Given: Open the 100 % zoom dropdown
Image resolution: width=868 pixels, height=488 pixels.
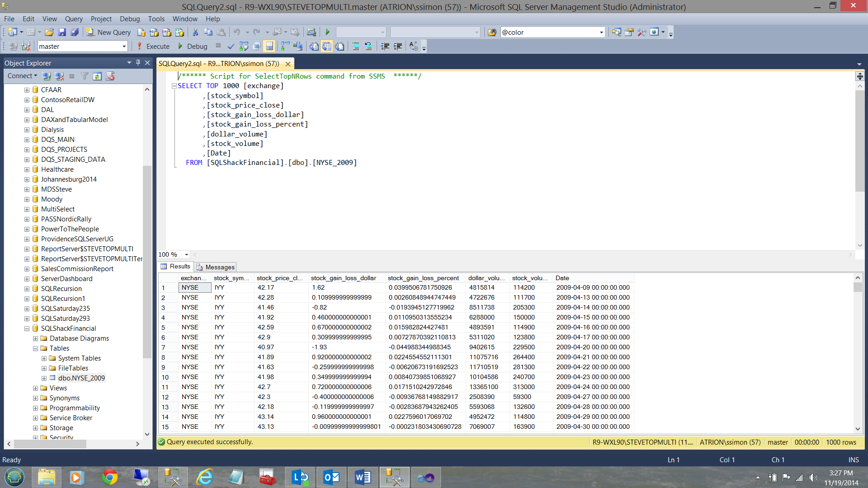Looking at the screenshot, I should 186,255.
